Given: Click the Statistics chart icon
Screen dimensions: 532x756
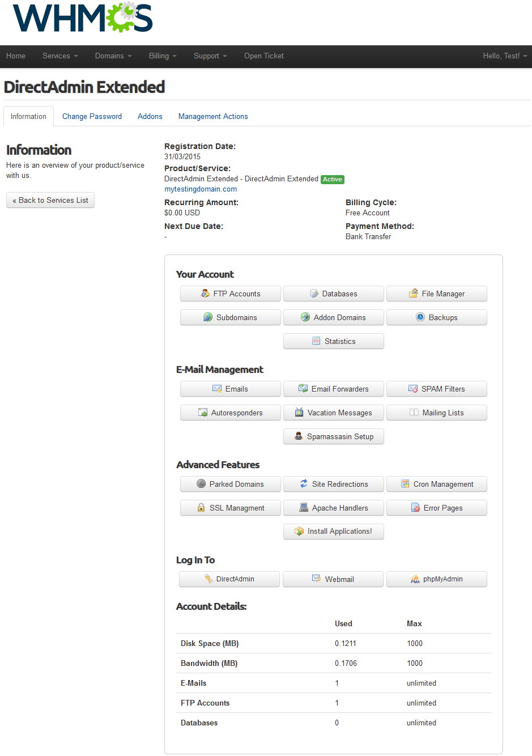Looking at the screenshot, I should pyautogui.click(x=316, y=341).
